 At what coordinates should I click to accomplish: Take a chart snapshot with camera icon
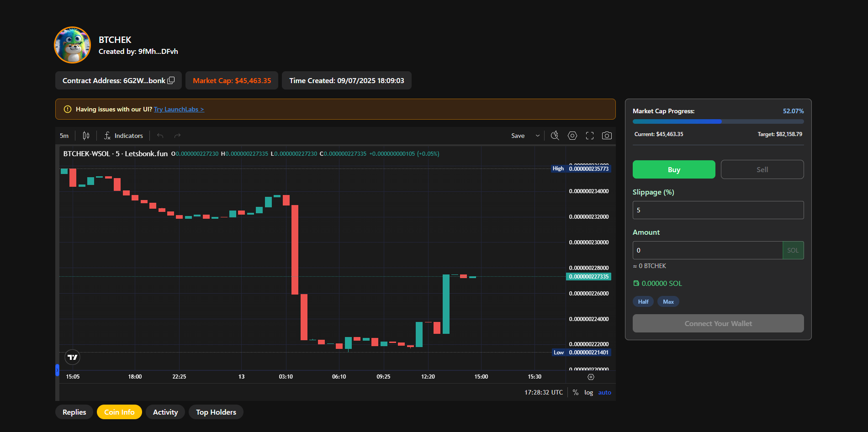coord(607,136)
